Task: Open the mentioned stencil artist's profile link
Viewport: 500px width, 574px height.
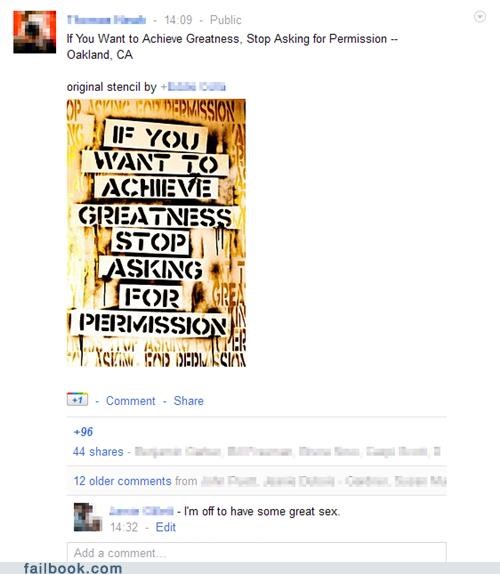Action: click(x=193, y=87)
